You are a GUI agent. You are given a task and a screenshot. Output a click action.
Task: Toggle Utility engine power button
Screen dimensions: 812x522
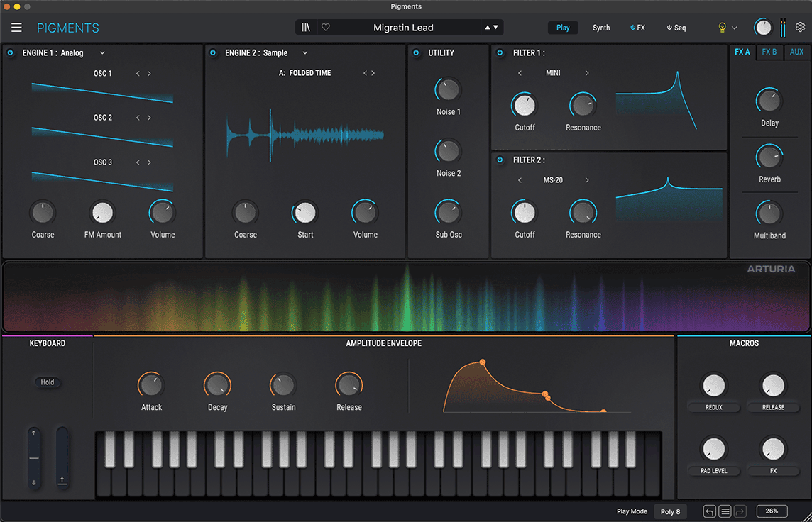(416, 53)
